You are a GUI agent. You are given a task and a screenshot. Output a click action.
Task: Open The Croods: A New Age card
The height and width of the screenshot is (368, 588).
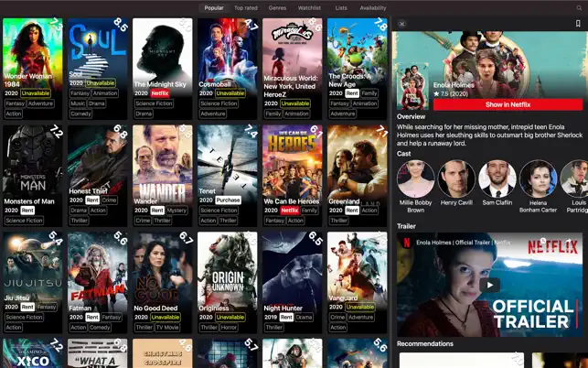pos(357,69)
